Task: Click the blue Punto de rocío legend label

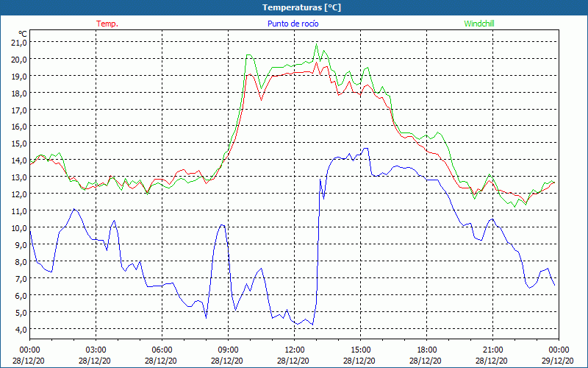Action: 293,24
